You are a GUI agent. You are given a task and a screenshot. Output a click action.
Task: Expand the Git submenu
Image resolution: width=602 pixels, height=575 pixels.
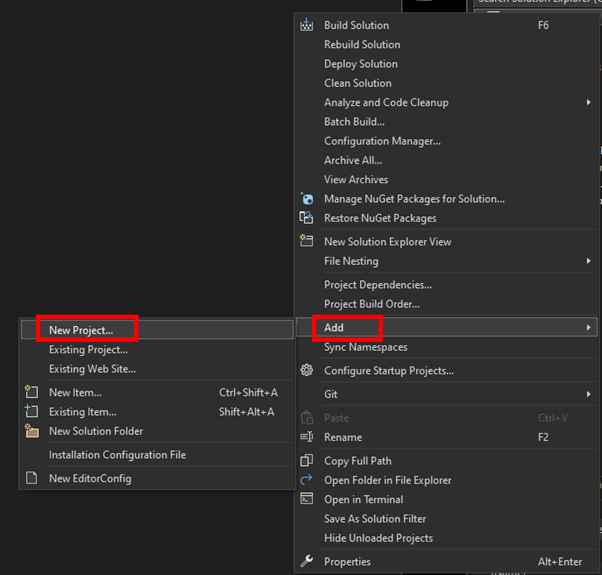[588, 395]
